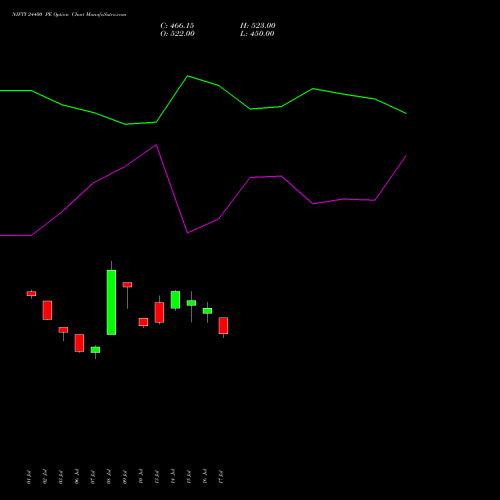The width and height of the screenshot is (500, 500).
Task: Click the small green candle on 07 Jul
Action: click(95, 350)
